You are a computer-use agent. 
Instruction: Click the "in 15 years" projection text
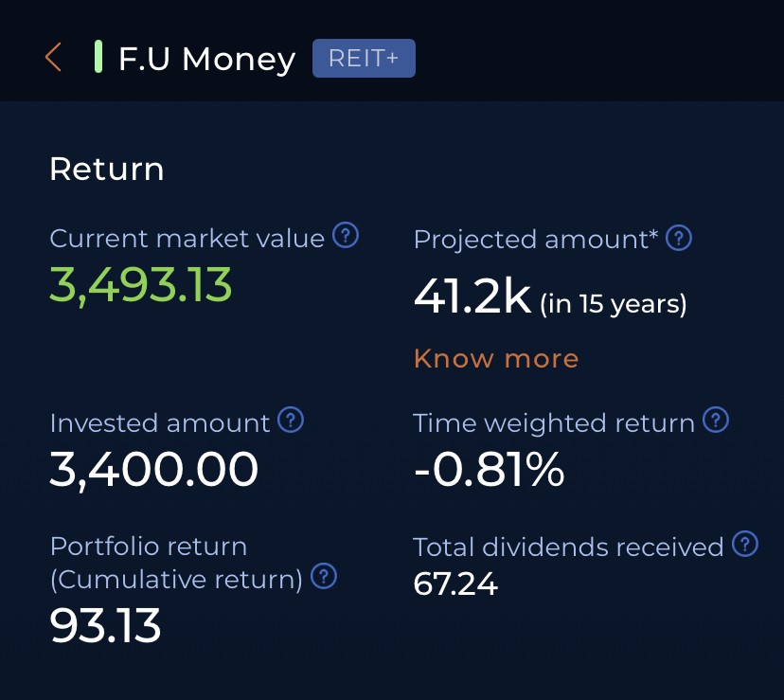tap(614, 304)
